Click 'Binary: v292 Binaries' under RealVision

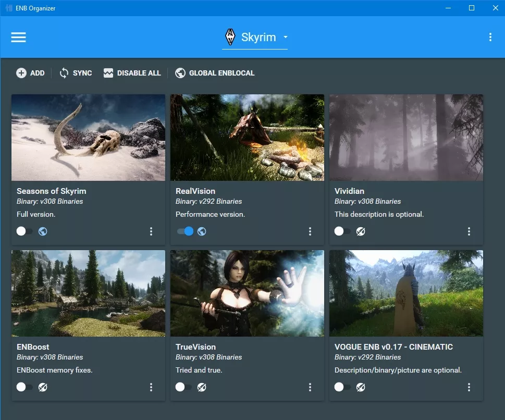click(x=208, y=202)
